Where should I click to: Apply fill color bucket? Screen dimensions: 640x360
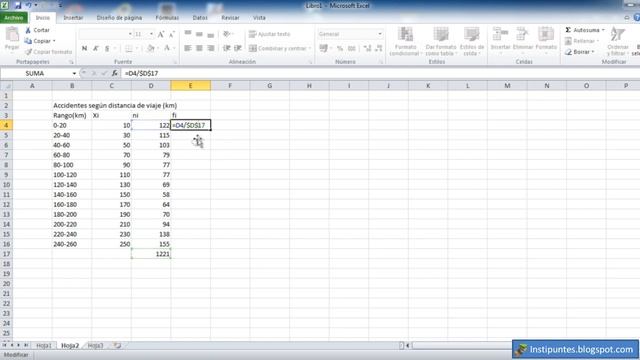[150, 48]
